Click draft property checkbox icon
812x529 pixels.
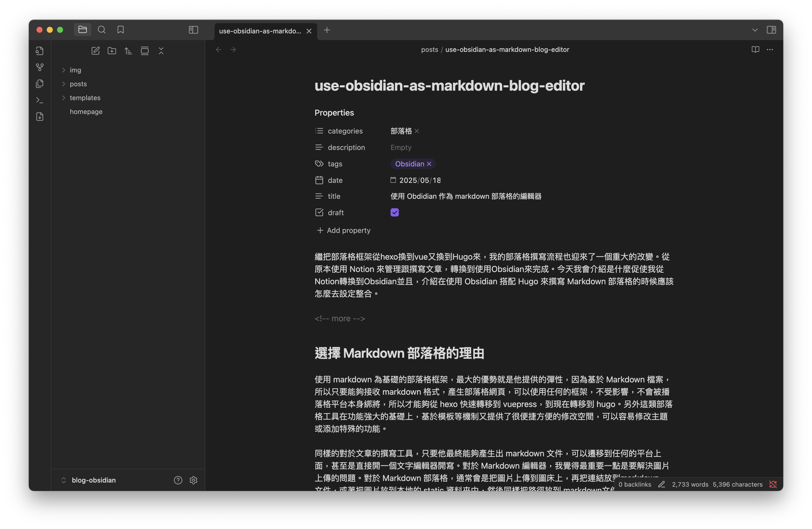click(x=319, y=213)
